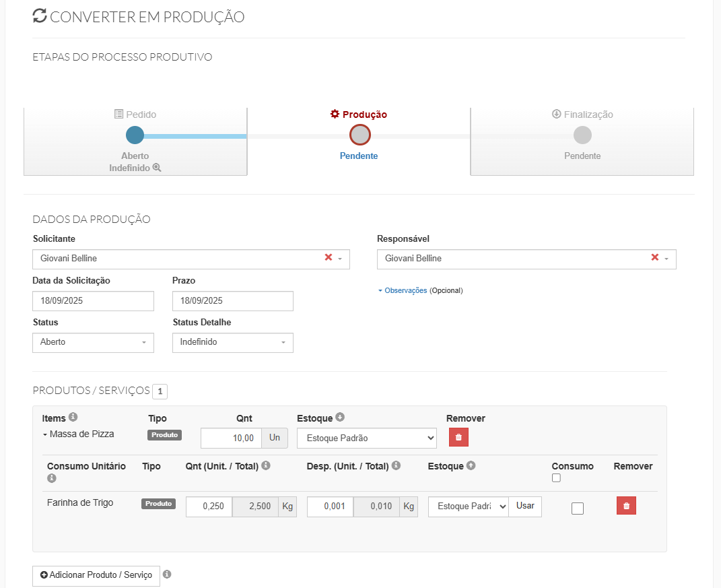Go to the Finalização step tab
Screen dimensions: 721x588
coord(582,135)
